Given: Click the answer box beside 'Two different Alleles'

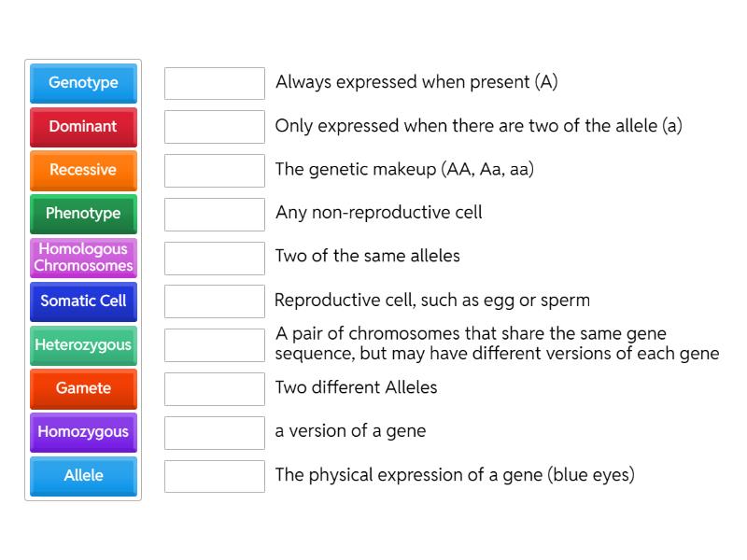Looking at the screenshot, I should [x=214, y=388].
